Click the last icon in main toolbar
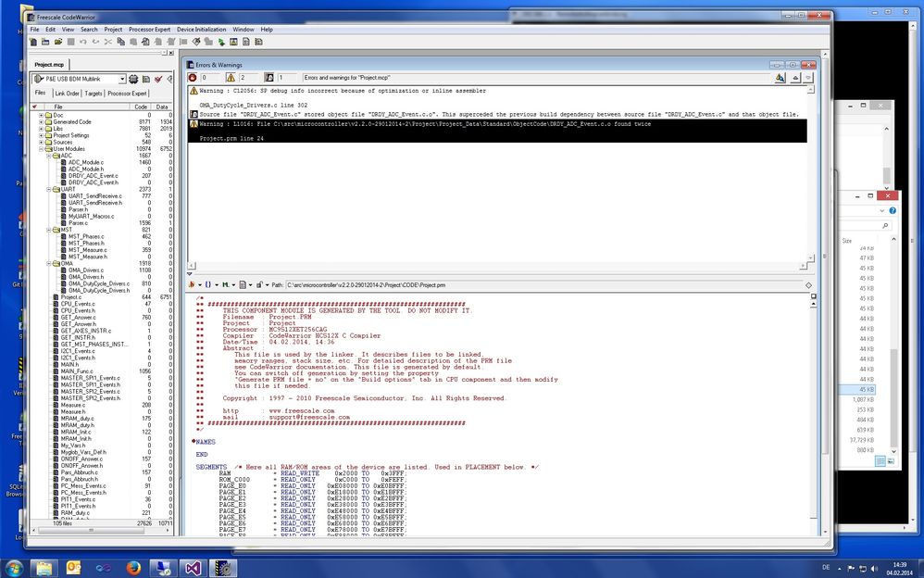 point(258,42)
